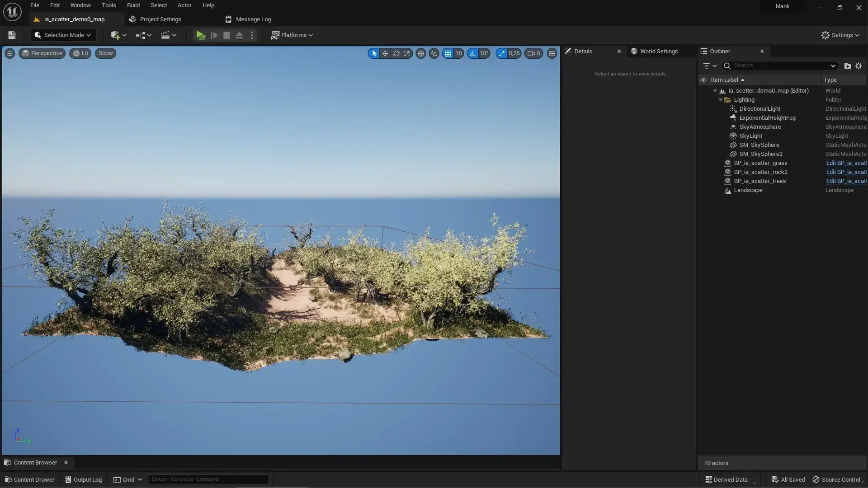Open viewport layout maximize icon

(x=552, y=53)
